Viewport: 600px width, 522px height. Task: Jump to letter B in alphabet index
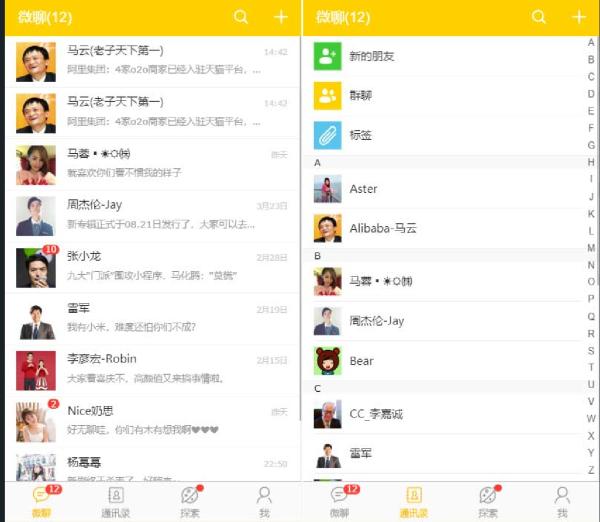click(591, 60)
